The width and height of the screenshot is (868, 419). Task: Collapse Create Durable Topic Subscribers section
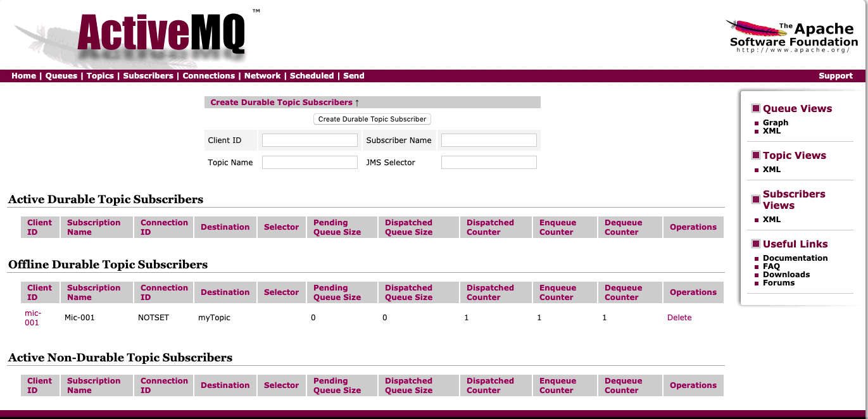pyautogui.click(x=285, y=102)
